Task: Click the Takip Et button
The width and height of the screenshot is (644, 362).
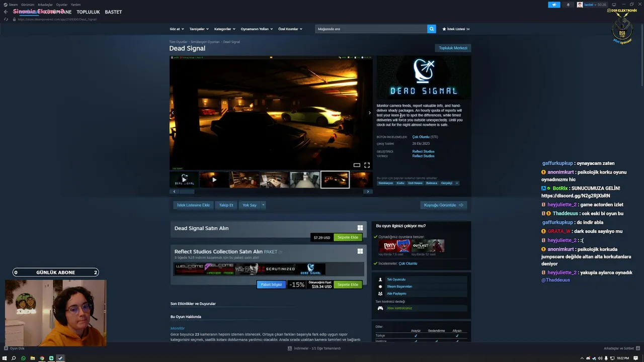Action: (x=226, y=205)
